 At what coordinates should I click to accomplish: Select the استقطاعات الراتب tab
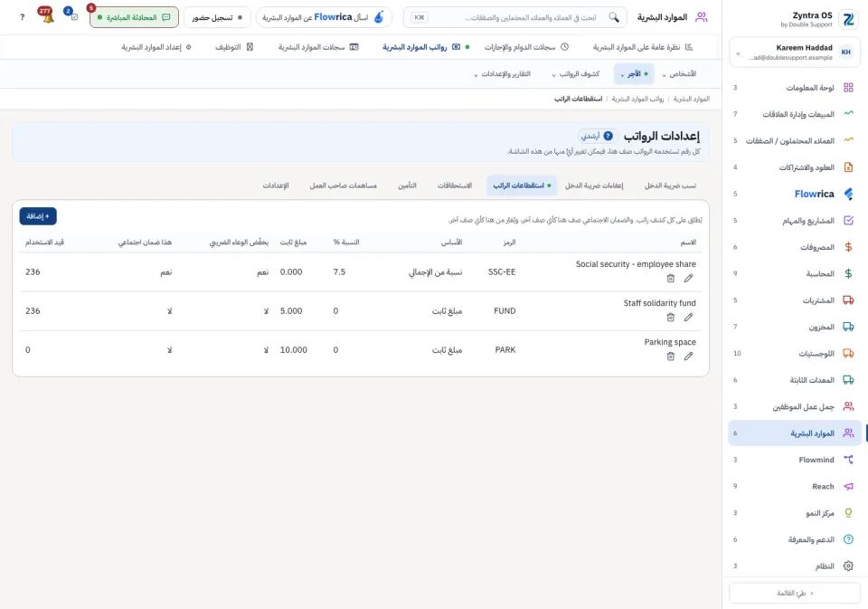522,186
